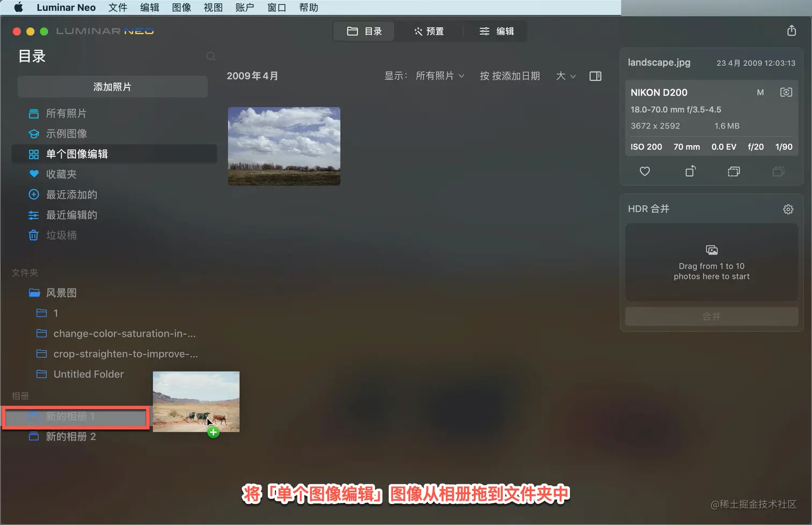Click the 风景图 open folder icon
812x525 pixels.
[x=34, y=293]
